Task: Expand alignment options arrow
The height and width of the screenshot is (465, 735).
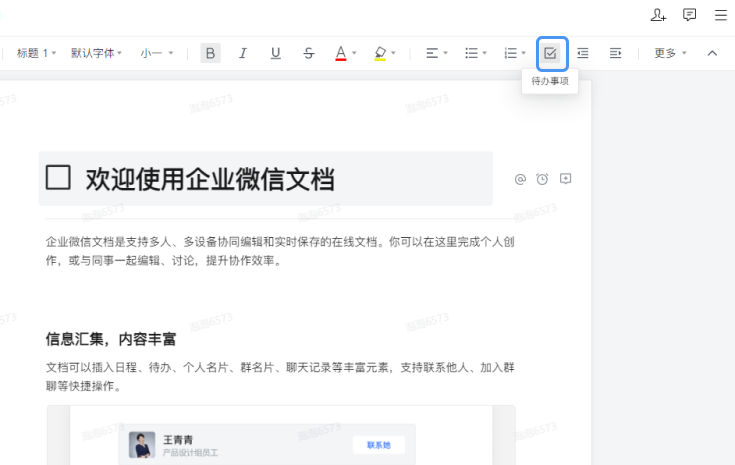Action: point(445,53)
